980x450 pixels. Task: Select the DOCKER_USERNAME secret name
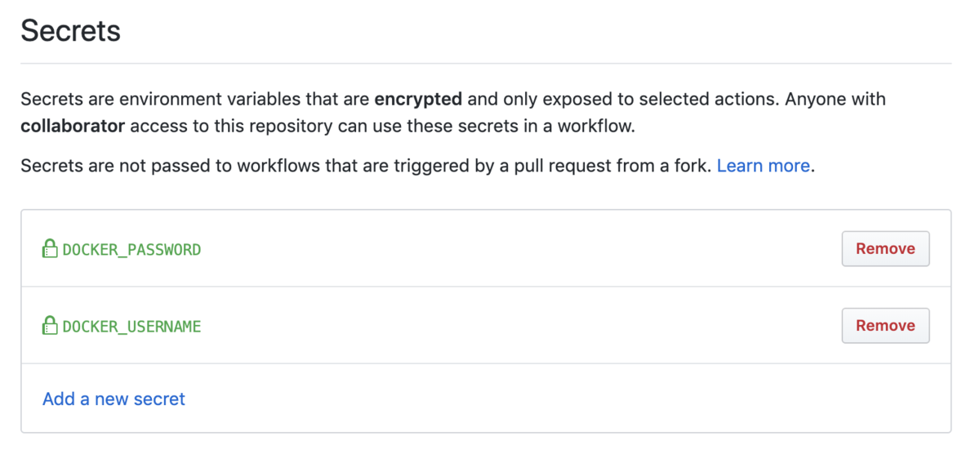(x=131, y=327)
